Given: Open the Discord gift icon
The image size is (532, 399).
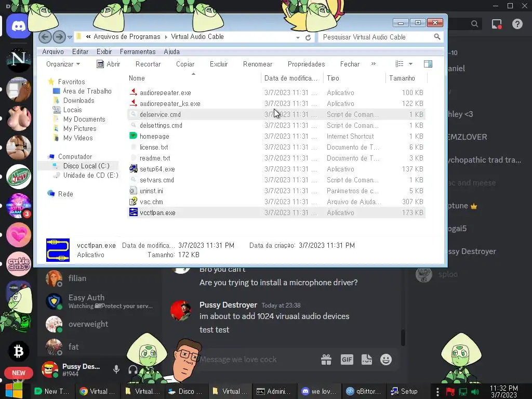Looking at the screenshot, I should coord(326,360).
